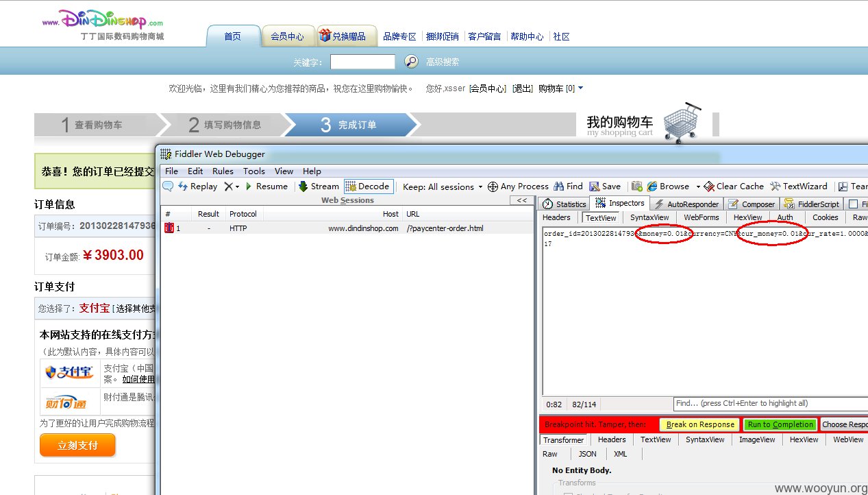Click Run to Completion button
Image resolution: width=868 pixels, height=495 pixels.
[x=780, y=424]
